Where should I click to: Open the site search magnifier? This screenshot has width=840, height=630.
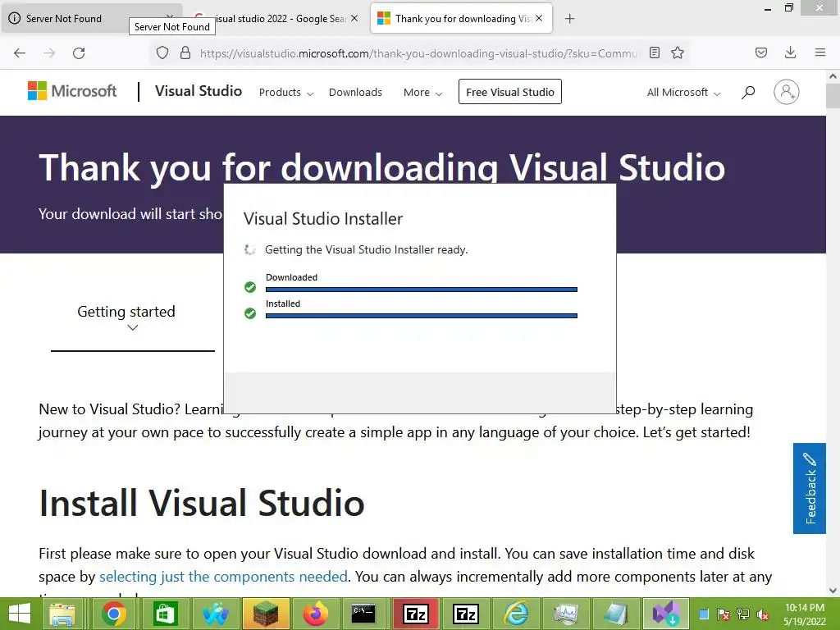point(748,92)
